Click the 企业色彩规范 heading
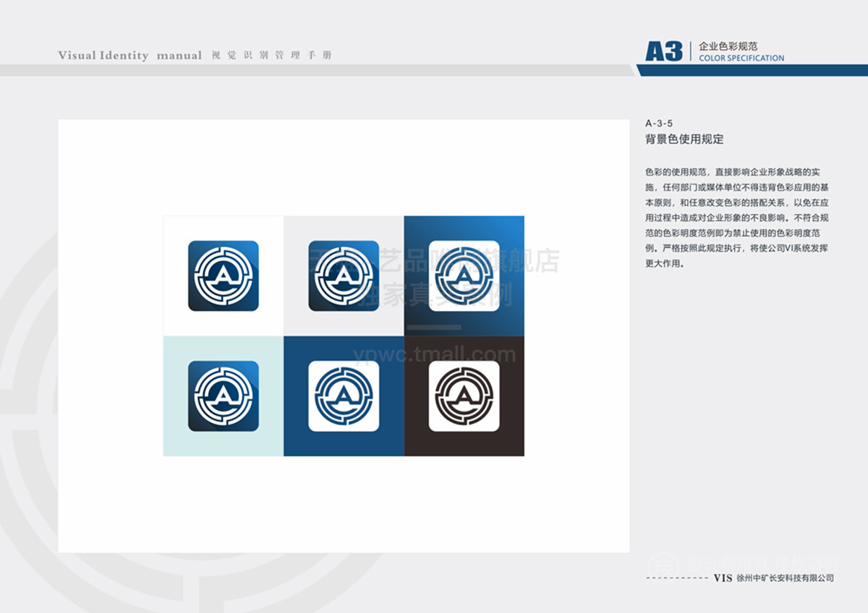Image resolution: width=868 pixels, height=613 pixels. tap(728, 46)
